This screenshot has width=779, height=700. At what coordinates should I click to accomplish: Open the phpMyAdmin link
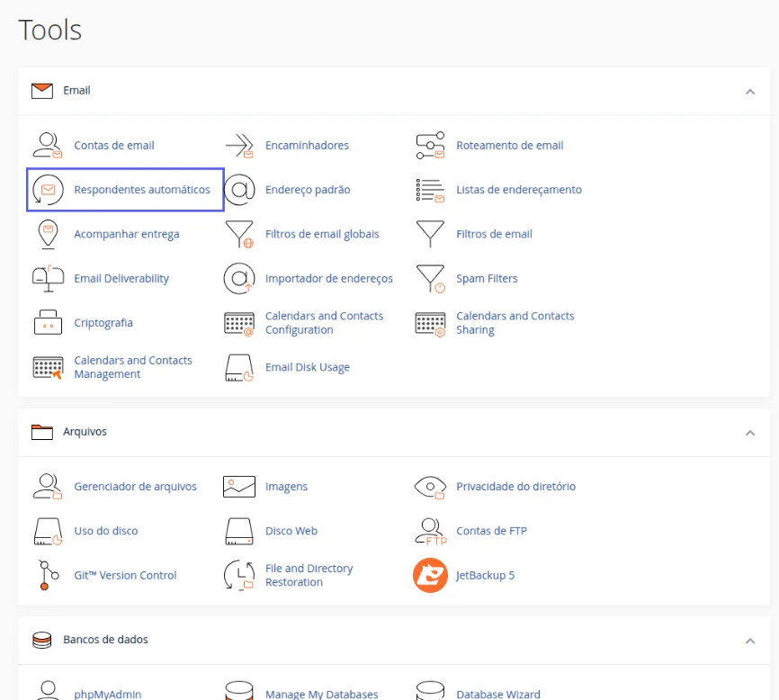click(108, 694)
